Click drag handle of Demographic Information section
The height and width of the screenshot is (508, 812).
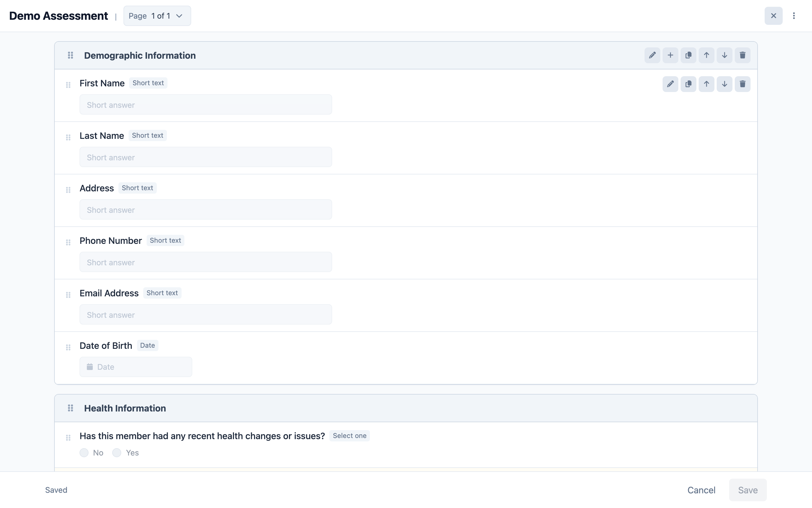point(70,55)
